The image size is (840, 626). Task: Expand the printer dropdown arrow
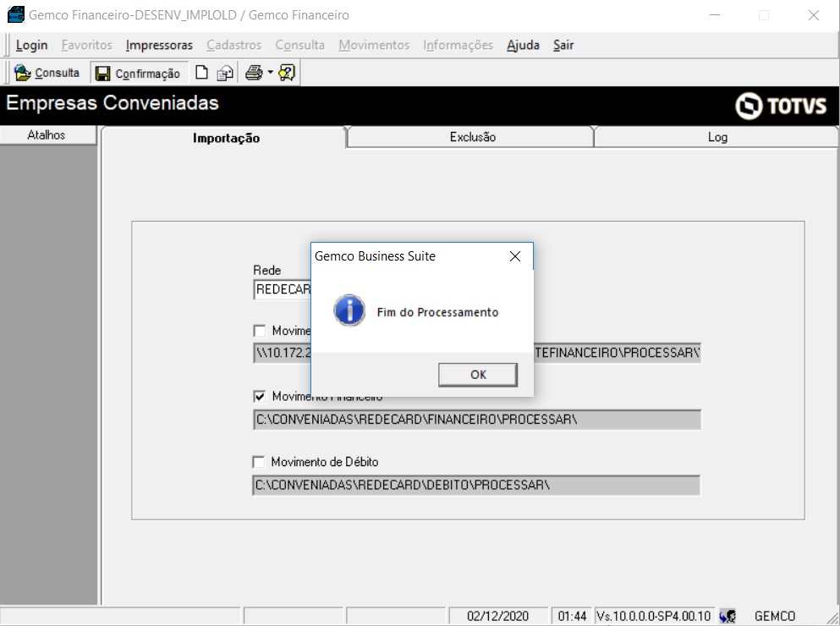tap(270, 73)
